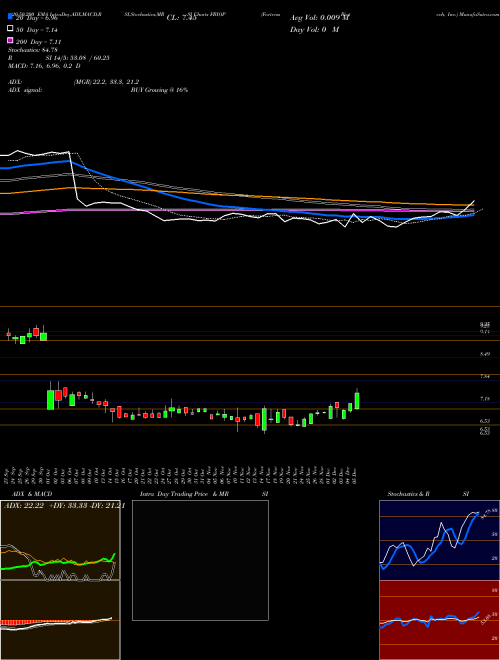The width and height of the screenshot is (500, 660).
Task: Open the MACD histogram panel
Action: pyautogui.click(x=60, y=620)
